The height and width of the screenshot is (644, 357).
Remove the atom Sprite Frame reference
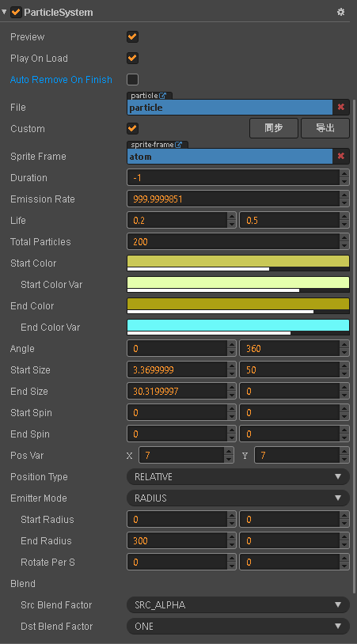(x=341, y=156)
